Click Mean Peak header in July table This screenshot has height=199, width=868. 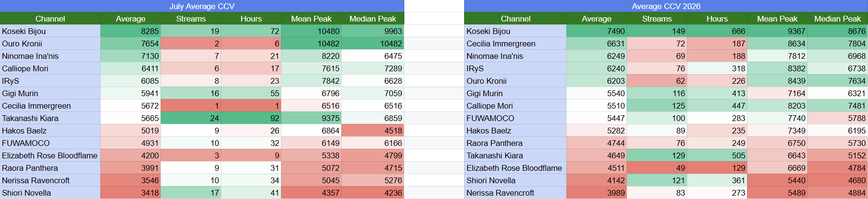tap(311, 19)
